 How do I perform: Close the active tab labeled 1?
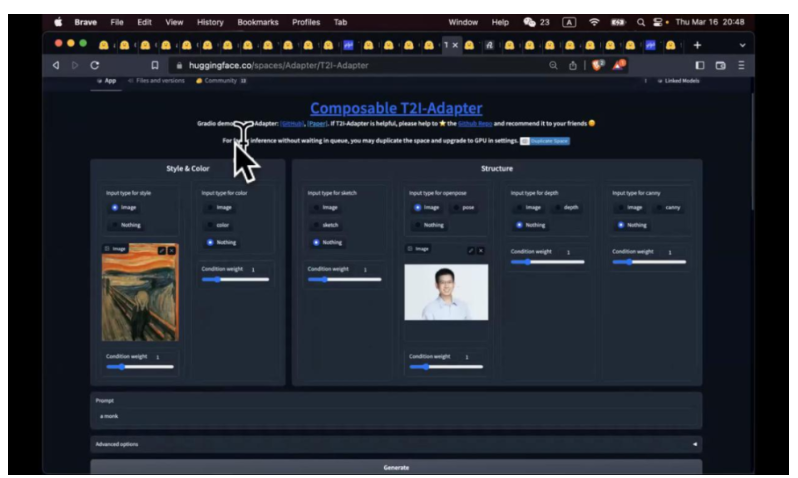455,45
